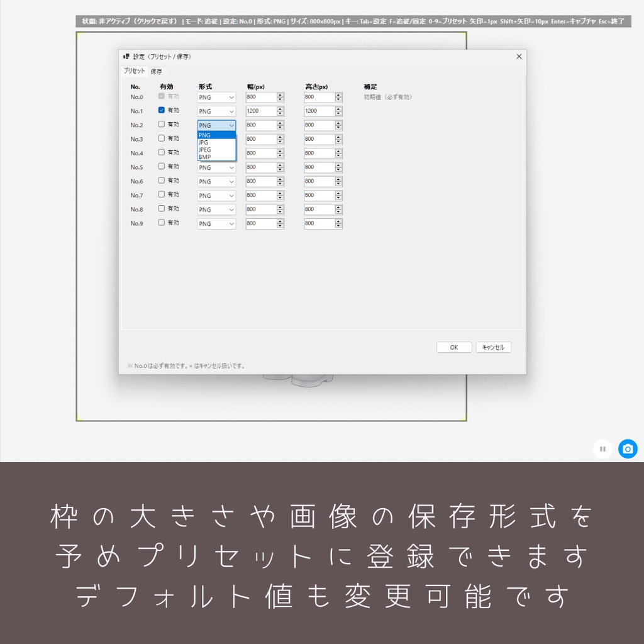Enable the No.3 preset checkbox
The image size is (644, 644).
coord(162,138)
